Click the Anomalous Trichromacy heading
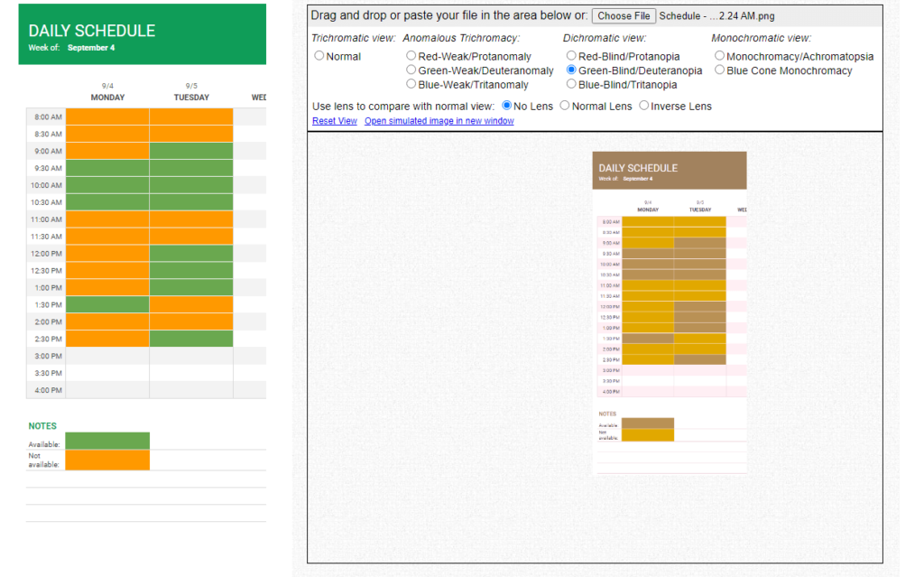The height and width of the screenshot is (577, 924). 461,38
